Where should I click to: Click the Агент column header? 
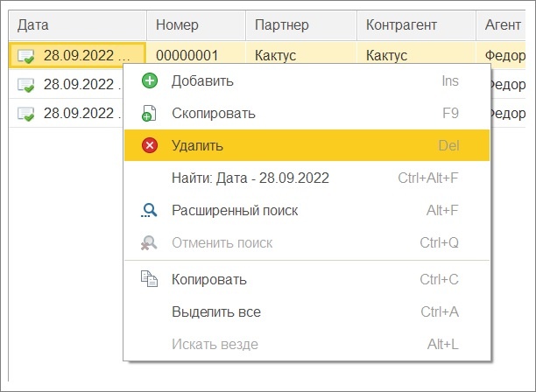point(501,25)
